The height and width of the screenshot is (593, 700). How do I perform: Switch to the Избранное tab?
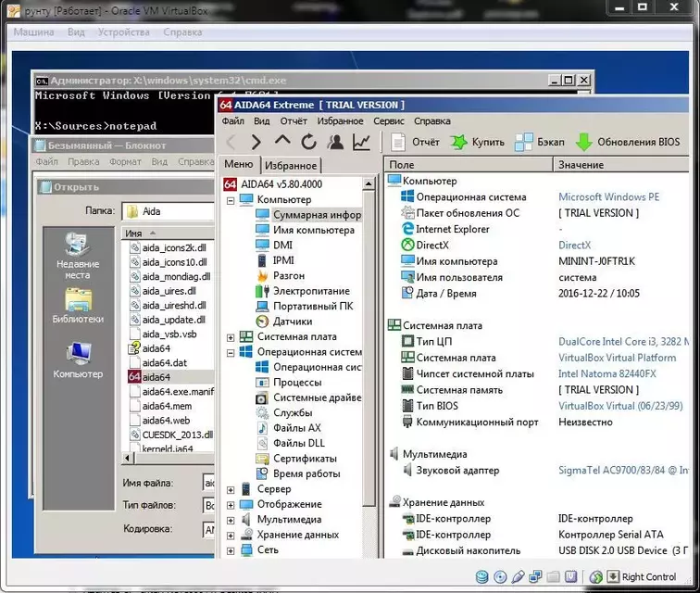(x=291, y=165)
